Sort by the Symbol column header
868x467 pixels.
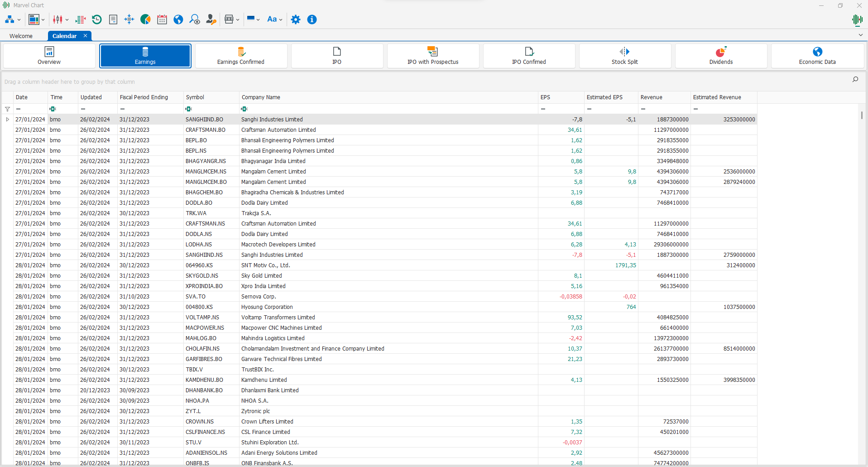coord(211,97)
